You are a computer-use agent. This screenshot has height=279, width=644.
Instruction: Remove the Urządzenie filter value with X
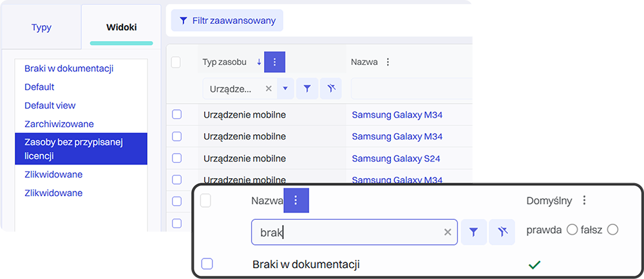[x=269, y=89]
